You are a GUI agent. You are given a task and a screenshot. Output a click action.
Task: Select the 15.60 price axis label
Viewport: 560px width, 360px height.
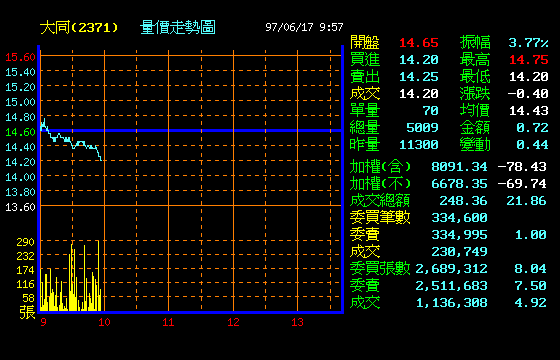pyautogui.click(x=20, y=57)
